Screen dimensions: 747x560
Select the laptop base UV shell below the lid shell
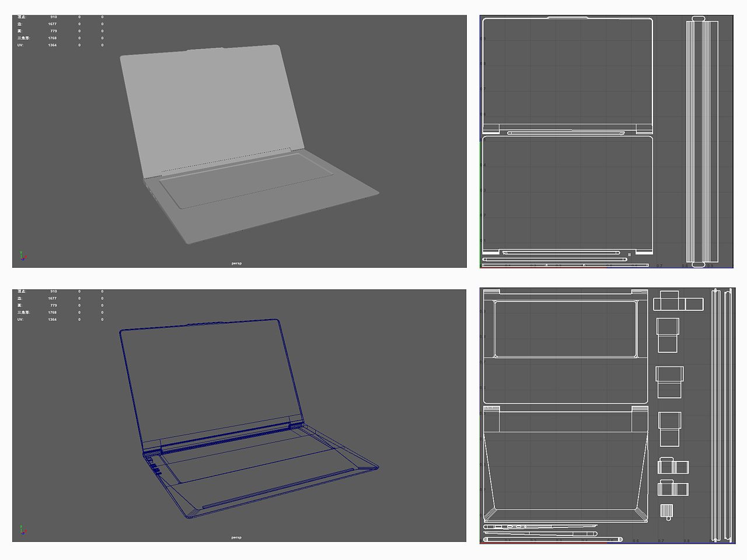[567, 195]
